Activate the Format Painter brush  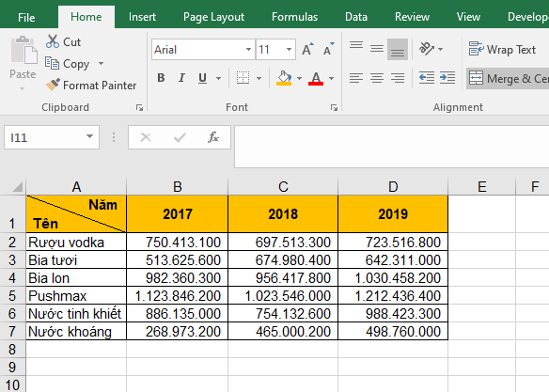53,85
